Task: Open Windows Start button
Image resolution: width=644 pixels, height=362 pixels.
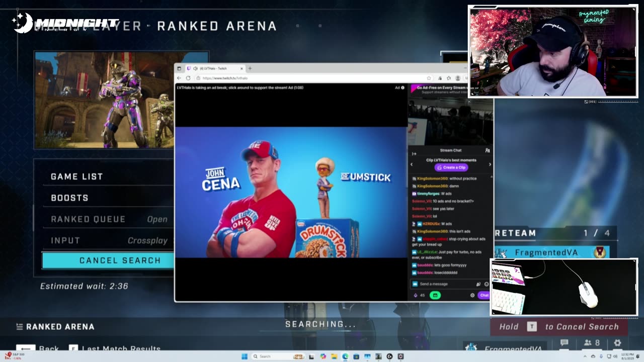Action: pos(244,356)
